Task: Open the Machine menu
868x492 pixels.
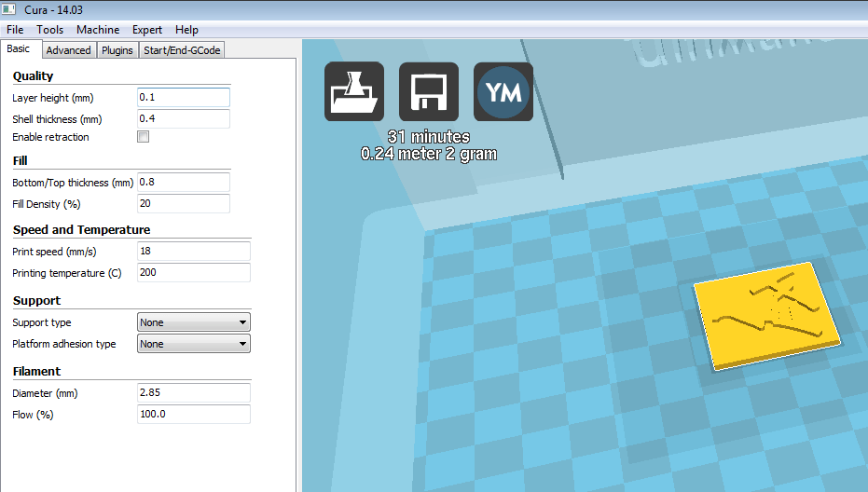Action: (98, 30)
